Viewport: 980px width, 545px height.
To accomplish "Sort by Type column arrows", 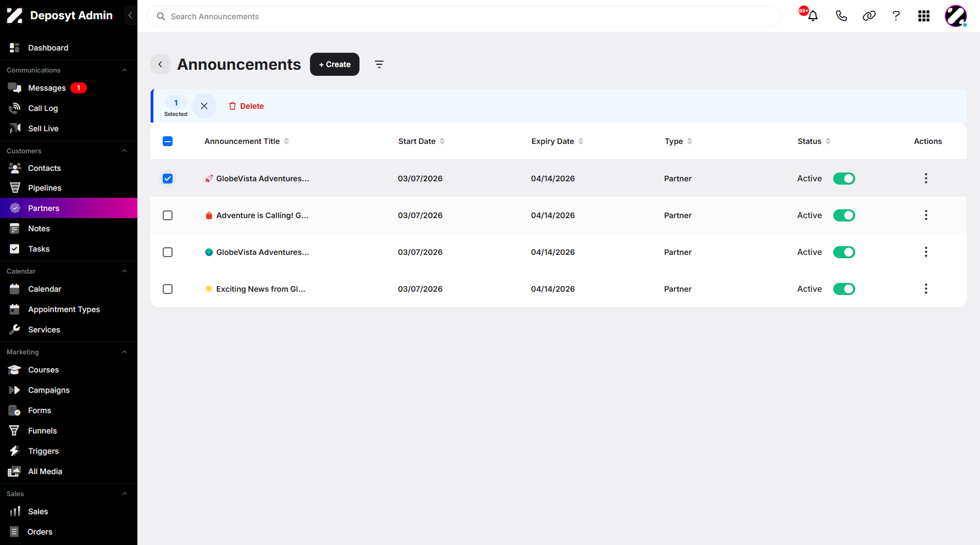I will click(x=690, y=141).
